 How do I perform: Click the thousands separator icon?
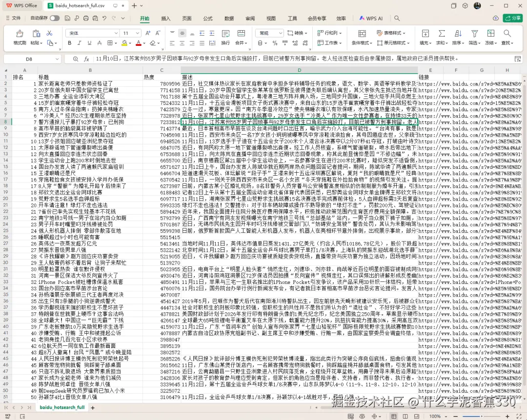(x=285, y=43)
